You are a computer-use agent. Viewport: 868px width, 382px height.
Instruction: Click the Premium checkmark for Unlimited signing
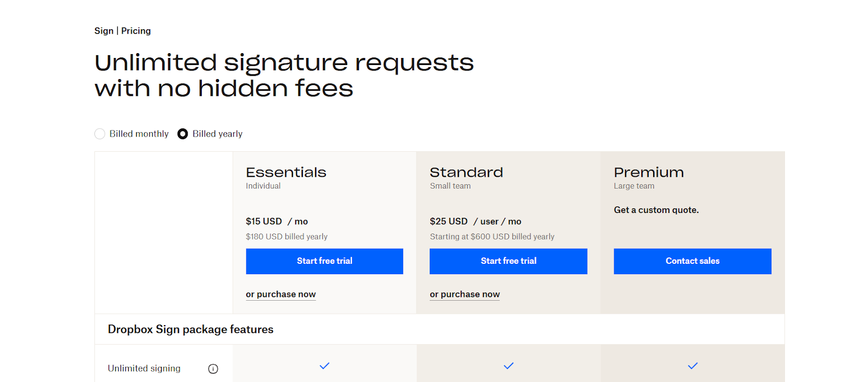[692, 366]
